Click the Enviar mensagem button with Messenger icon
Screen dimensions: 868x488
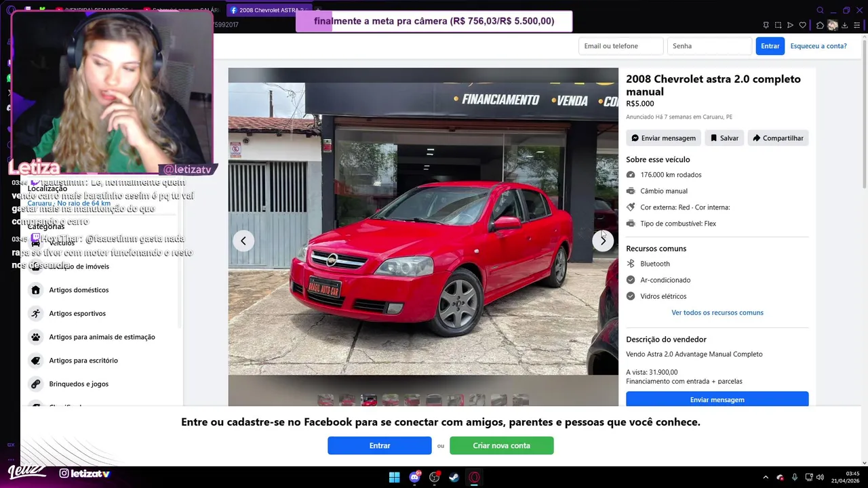coord(663,138)
